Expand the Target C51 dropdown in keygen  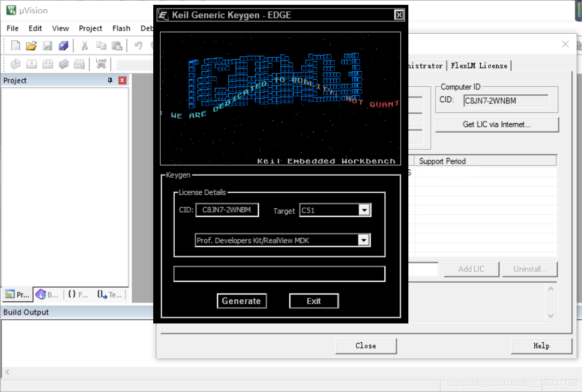(x=364, y=210)
